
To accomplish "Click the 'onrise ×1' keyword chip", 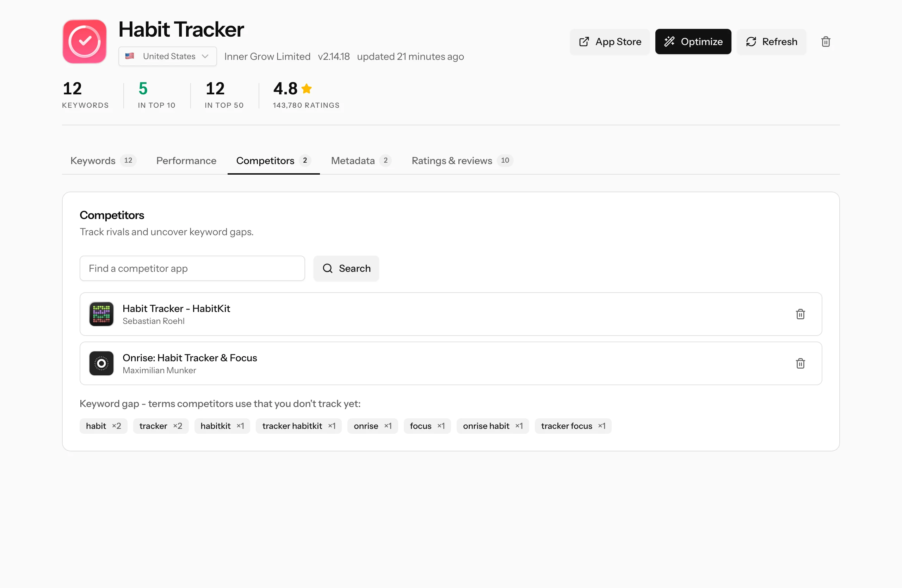I will (x=372, y=426).
